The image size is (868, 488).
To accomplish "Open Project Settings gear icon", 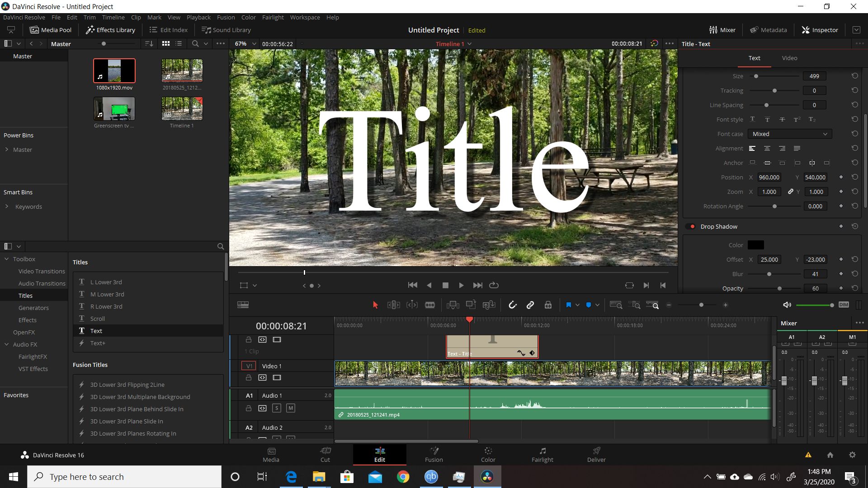I will 852,455.
